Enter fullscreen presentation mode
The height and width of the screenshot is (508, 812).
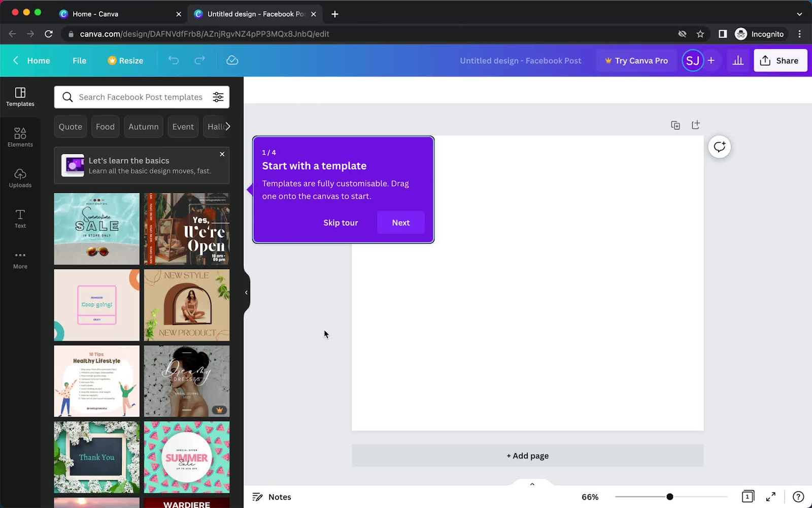(771, 497)
